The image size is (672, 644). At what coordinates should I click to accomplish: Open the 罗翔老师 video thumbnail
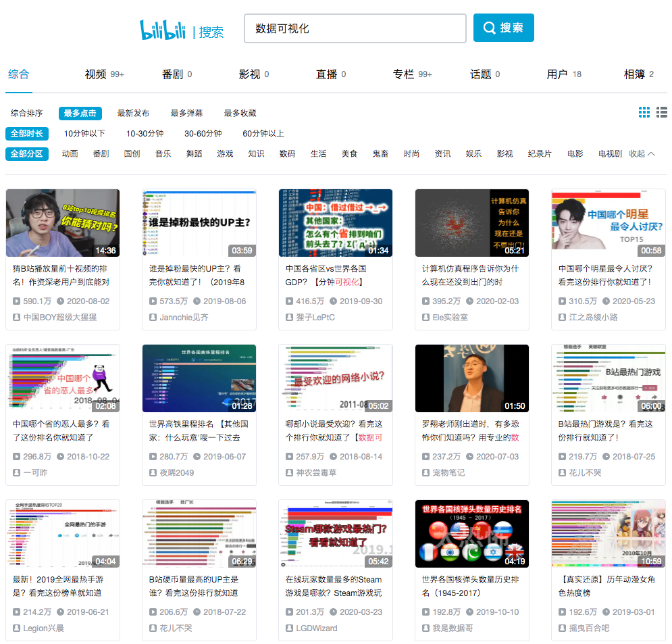click(x=472, y=378)
